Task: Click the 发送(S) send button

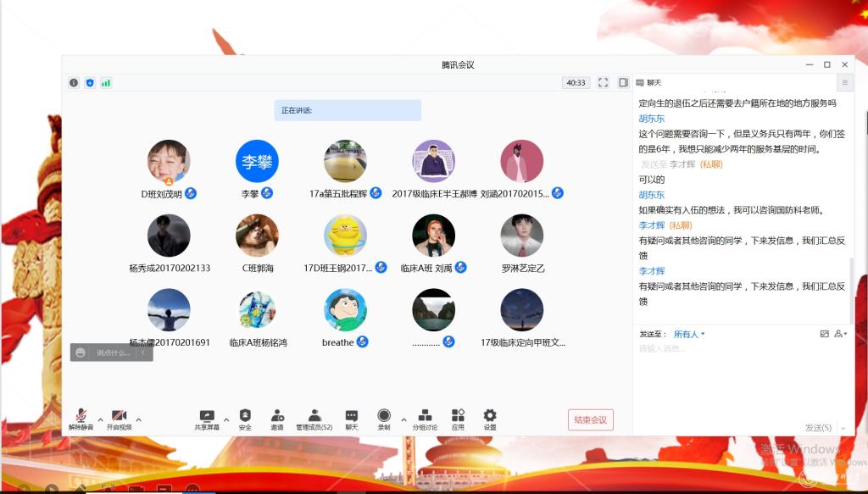Action: point(817,428)
